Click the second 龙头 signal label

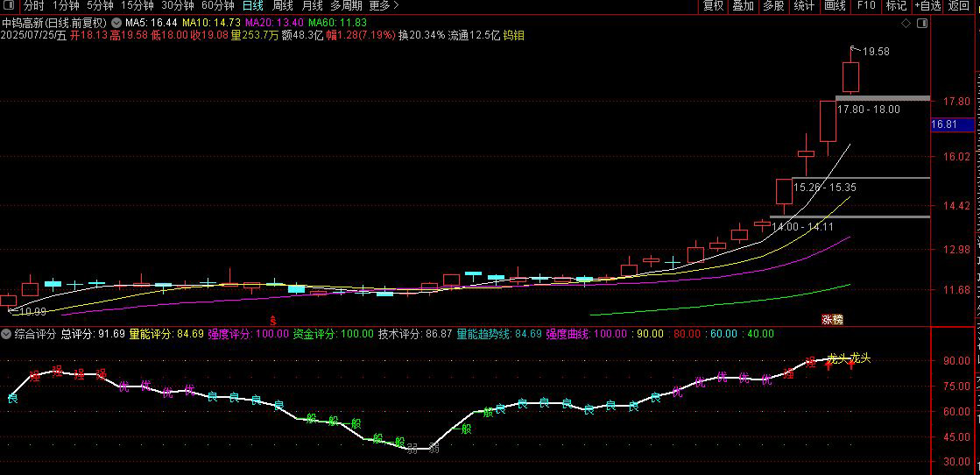click(x=860, y=358)
